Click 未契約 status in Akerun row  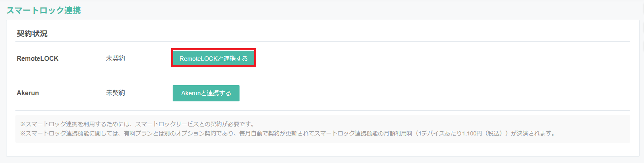tap(116, 93)
